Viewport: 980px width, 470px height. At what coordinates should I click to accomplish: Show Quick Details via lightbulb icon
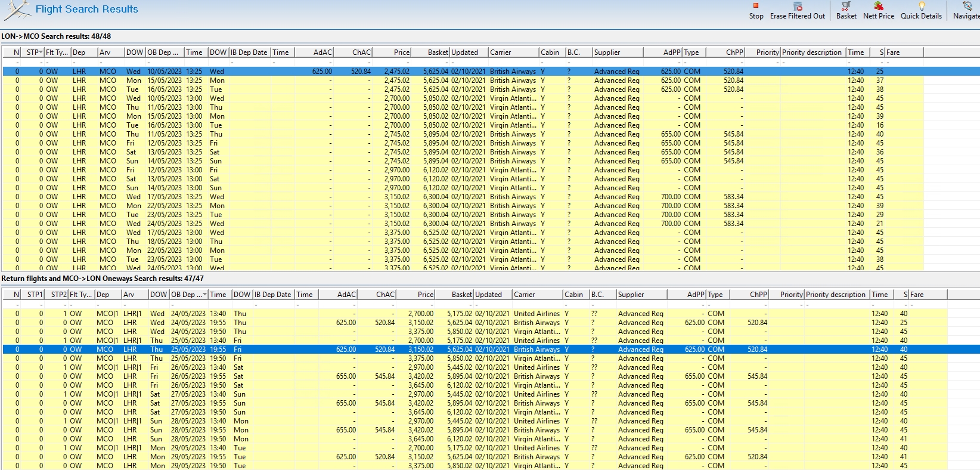click(922, 6)
